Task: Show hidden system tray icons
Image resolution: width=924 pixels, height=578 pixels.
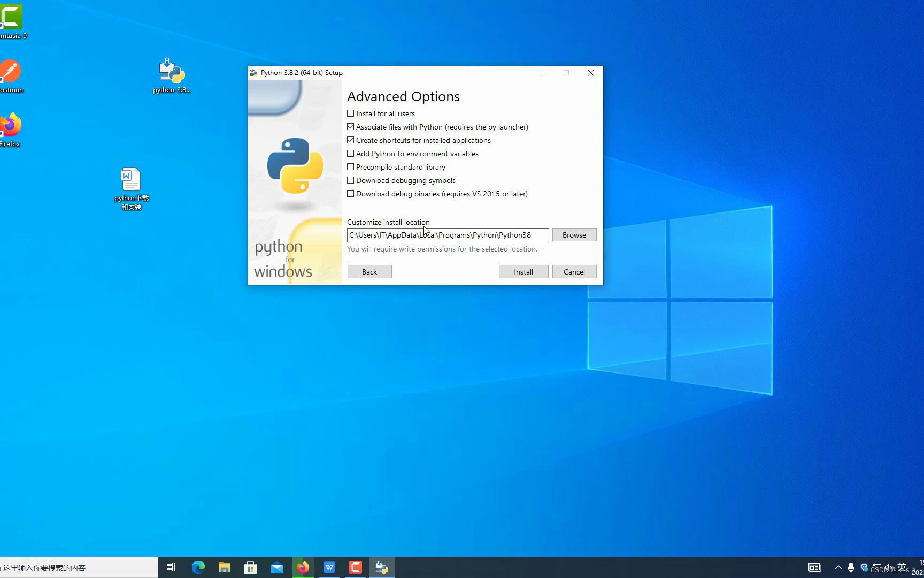Action: 838,567
